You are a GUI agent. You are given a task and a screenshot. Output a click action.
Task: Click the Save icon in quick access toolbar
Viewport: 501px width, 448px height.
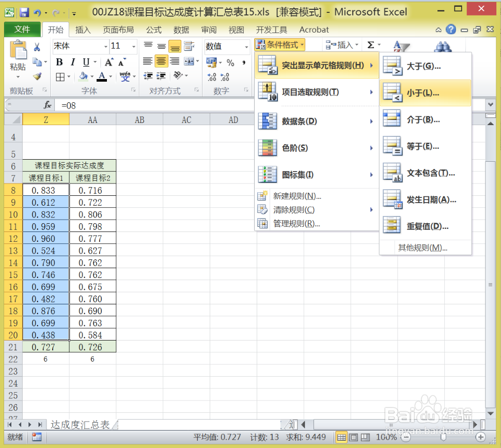[x=24, y=12]
